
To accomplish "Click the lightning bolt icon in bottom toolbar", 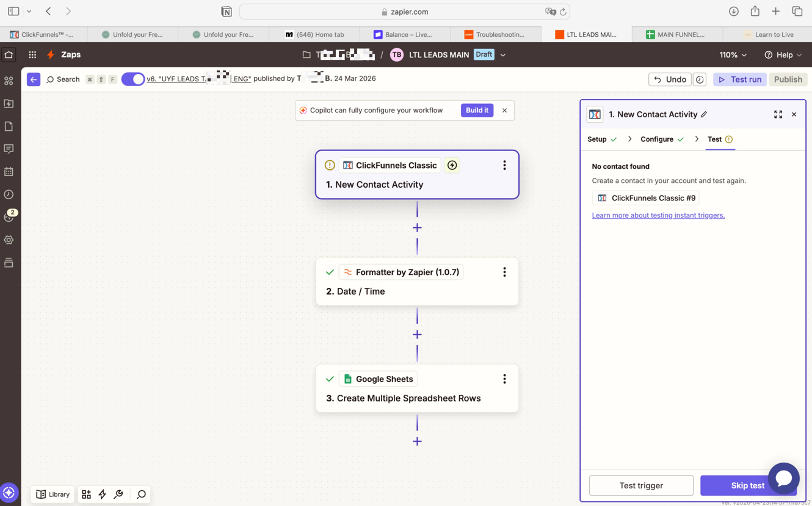I will pyautogui.click(x=102, y=494).
